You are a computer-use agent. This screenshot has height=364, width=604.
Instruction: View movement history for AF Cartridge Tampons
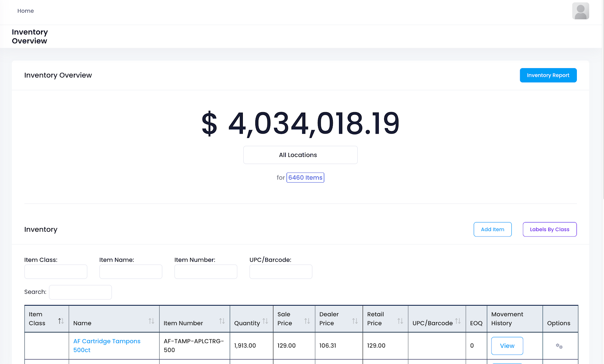click(507, 346)
